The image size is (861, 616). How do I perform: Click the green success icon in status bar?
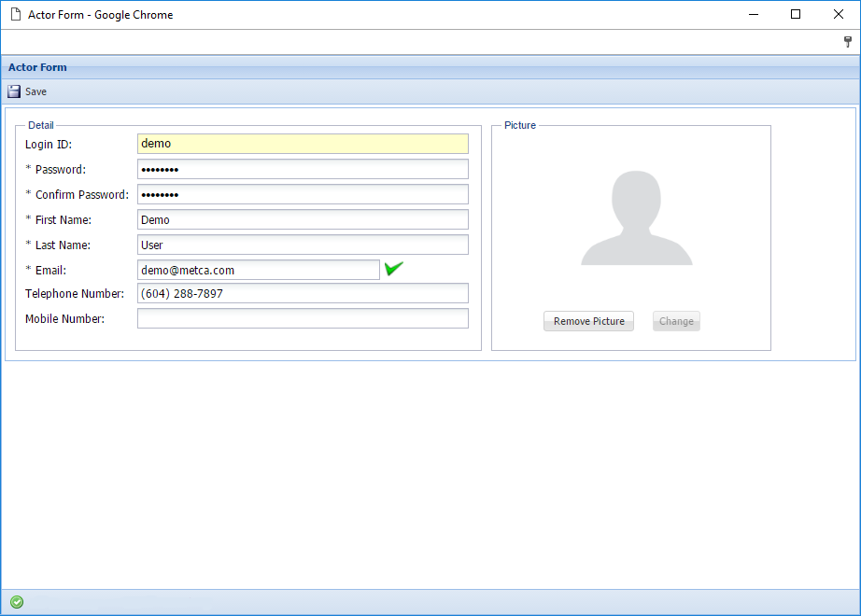[16, 602]
